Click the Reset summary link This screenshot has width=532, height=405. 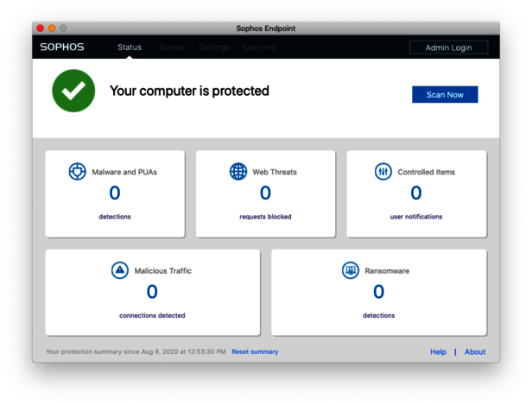point(255,351)
